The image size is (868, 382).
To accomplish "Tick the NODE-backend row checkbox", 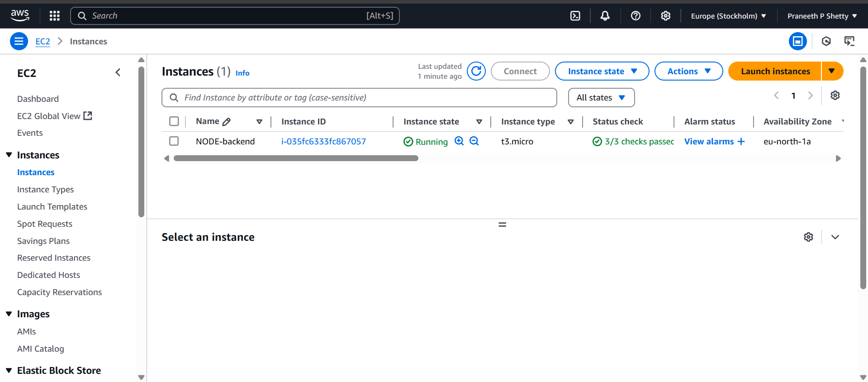I will (174, 141).
